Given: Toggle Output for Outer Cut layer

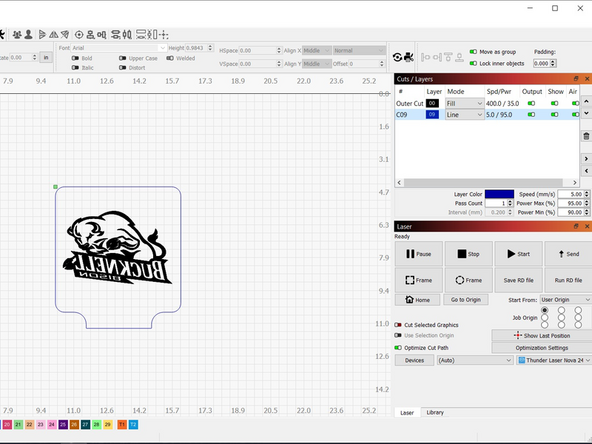Looking at the screenshot, I should point(531,103).
